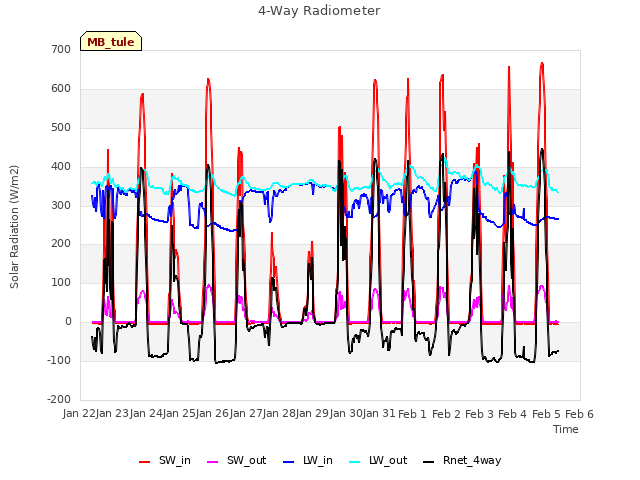Toggle LW_in series in legend
640x480 pixels.
[308, 461]
